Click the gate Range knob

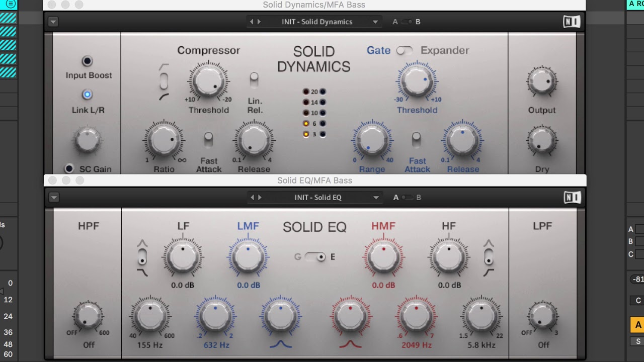372,140
